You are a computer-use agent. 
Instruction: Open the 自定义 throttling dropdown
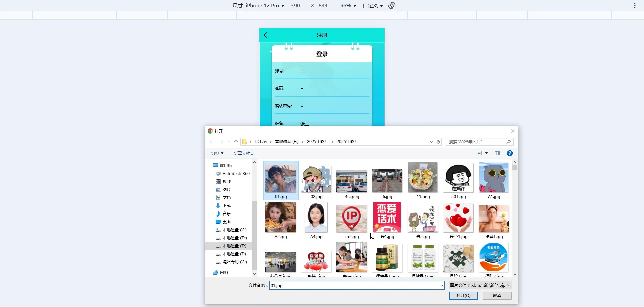point(373,6)
